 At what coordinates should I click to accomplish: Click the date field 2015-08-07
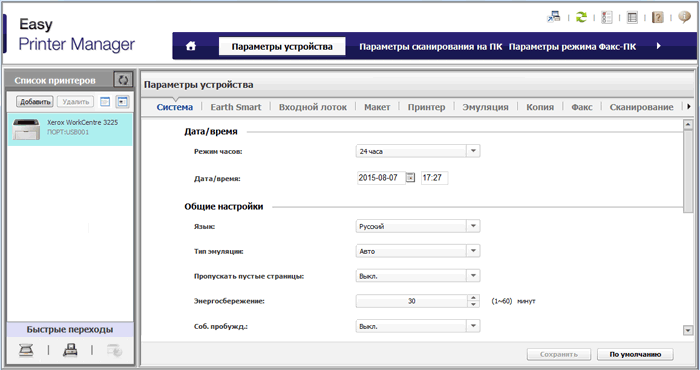(381, 178)
